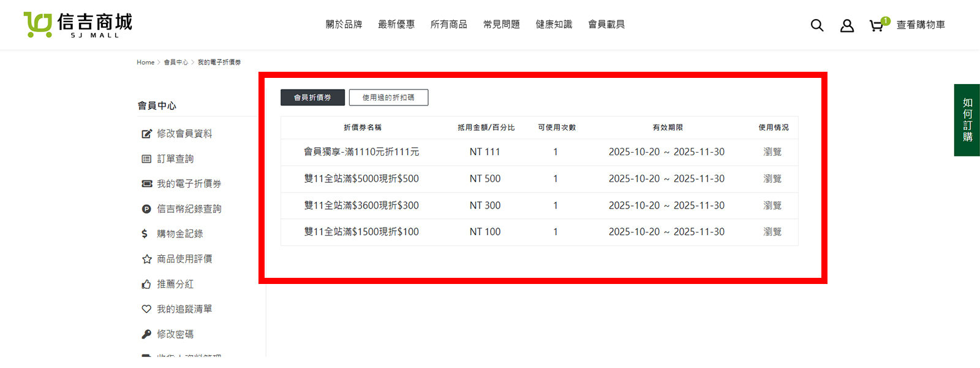Click 折價券名稱 column header
980x368 pixels.
click(x=363, y=128)
